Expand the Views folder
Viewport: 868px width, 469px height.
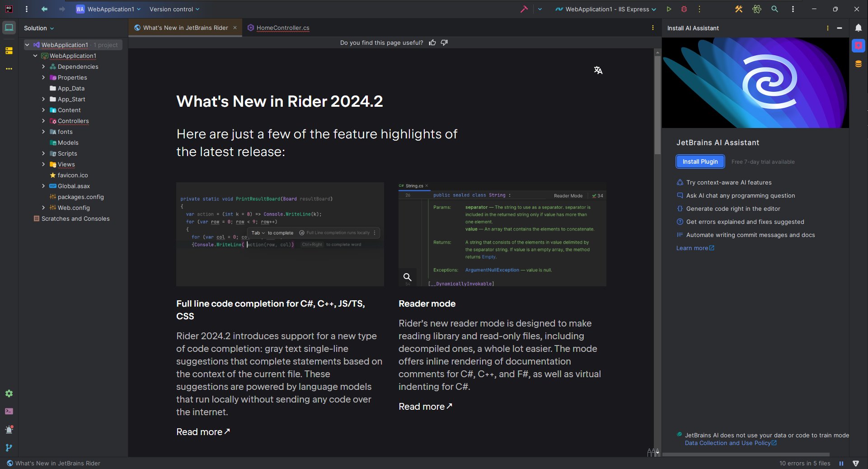point(43,164)
